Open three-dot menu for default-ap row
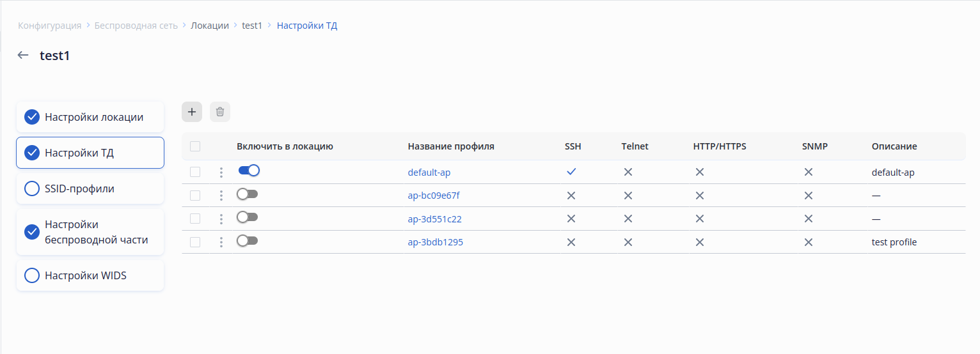The width and height of the screenshot is (980, 354). 221,173
